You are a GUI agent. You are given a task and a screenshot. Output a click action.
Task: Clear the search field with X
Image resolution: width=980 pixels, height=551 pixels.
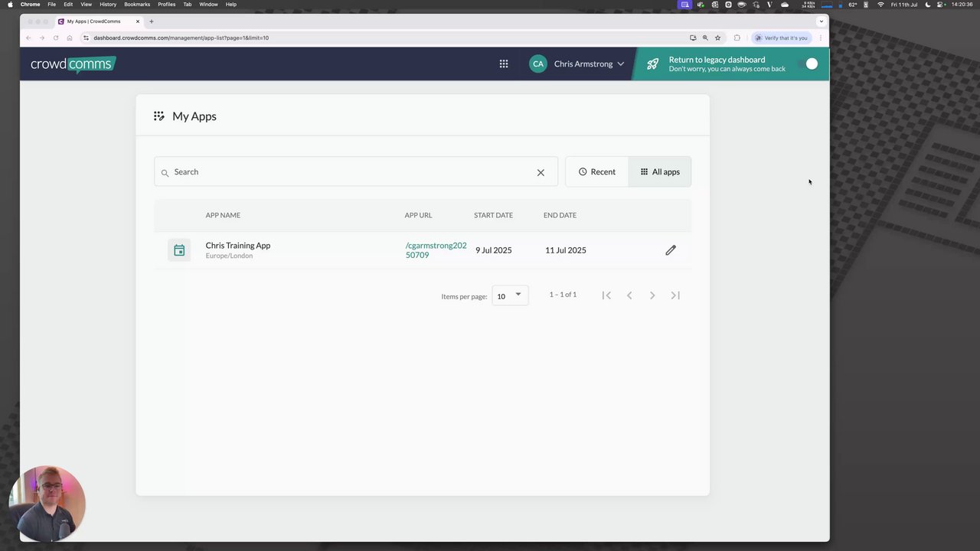click(541, 173)
